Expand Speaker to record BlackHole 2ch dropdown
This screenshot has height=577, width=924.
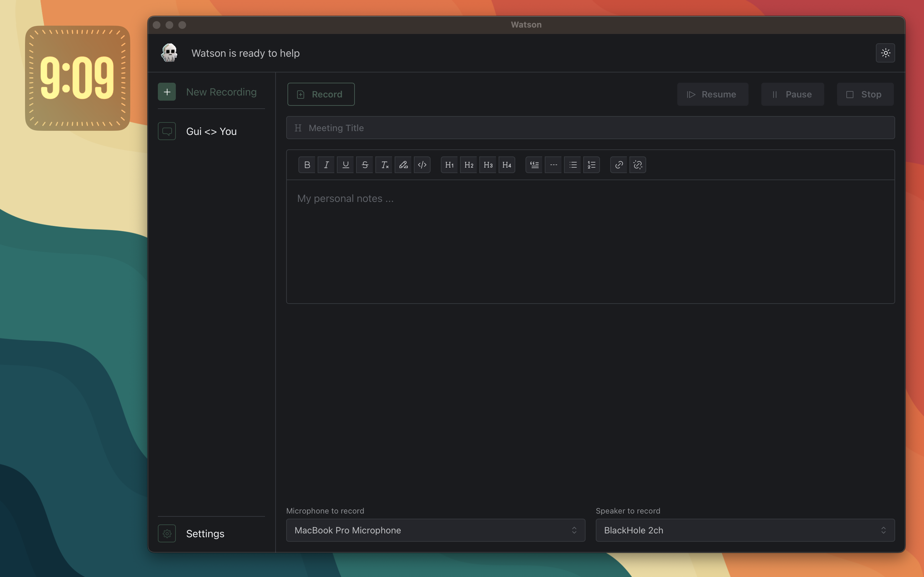tap(745, 530)
